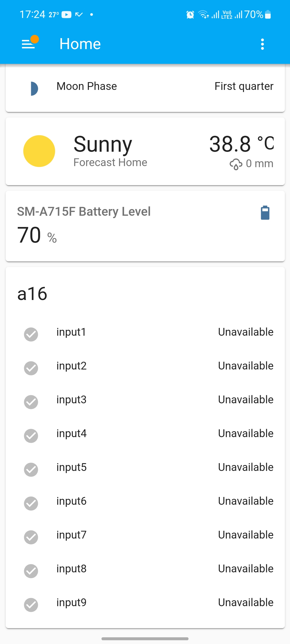Tap the yellow sun weather icon
This screenshot has width=290, height=644.
39,151
